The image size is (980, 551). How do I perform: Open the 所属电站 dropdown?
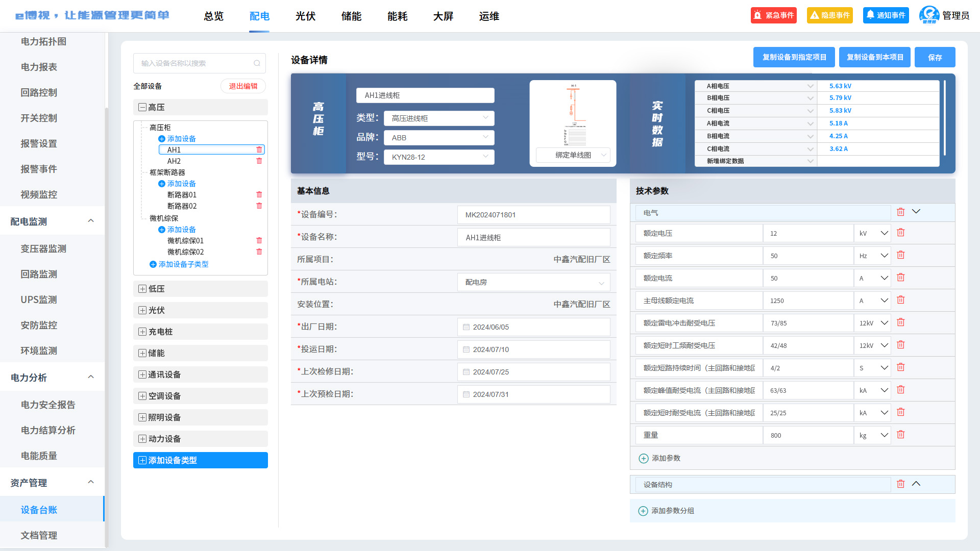pyautogui.click(x=533, y=282)
